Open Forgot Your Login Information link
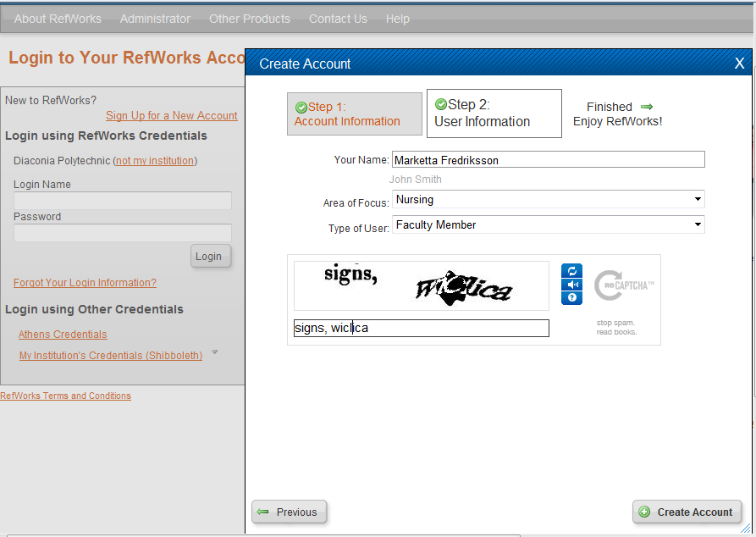The width and height of the screenshot is (756, 537). coord(85,283)
